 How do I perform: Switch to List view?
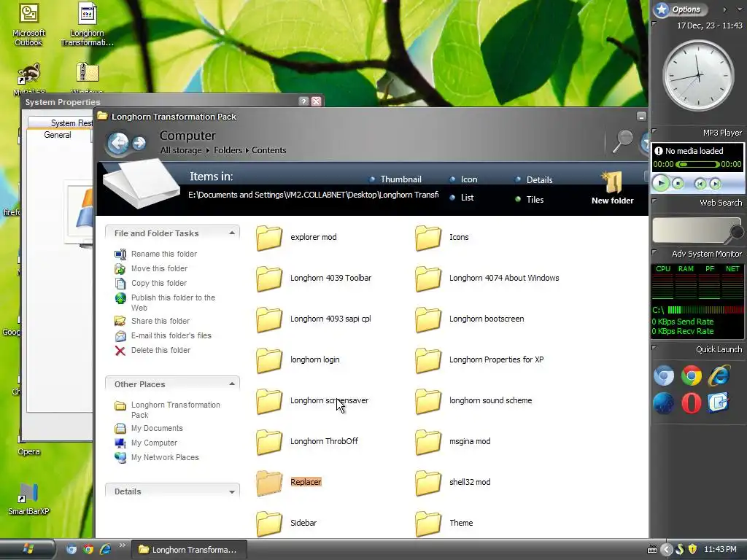point(462,198)
